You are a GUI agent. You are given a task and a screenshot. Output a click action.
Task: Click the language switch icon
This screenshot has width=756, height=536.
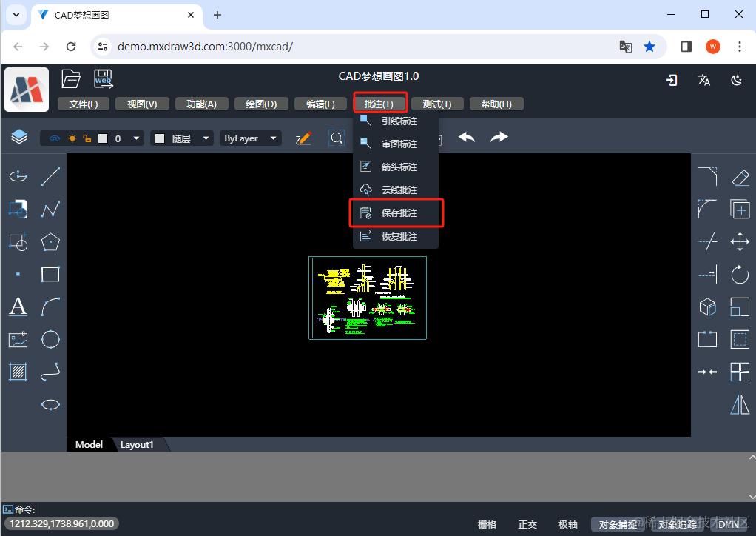704,80
